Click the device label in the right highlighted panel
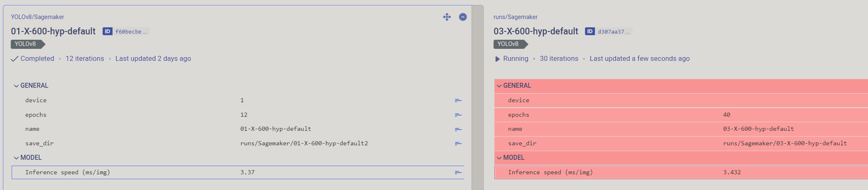Image resolution: width=868 pixels, height=190 pixels. pyautogui.click(x=518, y=100)
